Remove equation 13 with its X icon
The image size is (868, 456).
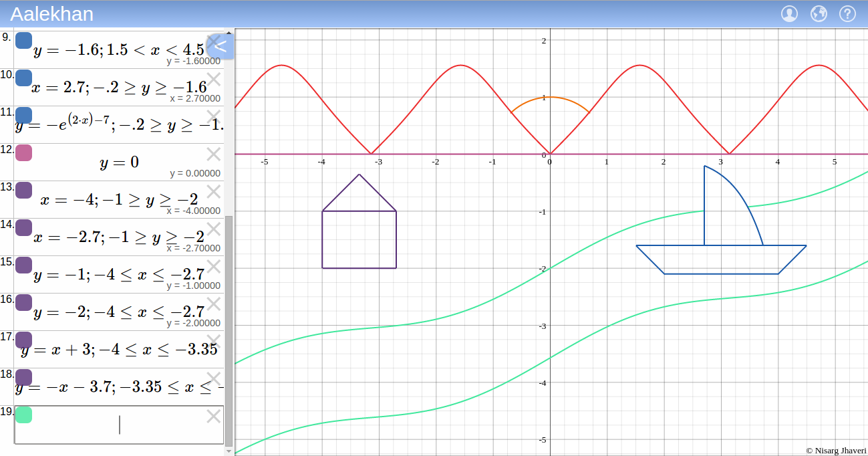[213, 192]
